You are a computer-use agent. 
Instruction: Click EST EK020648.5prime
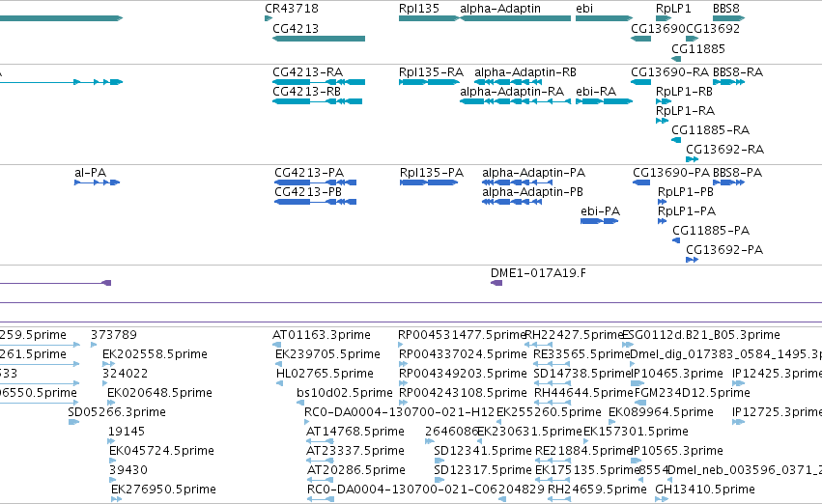click(160, 393)
